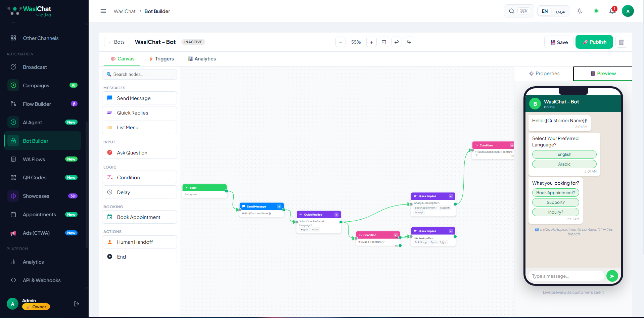Log out using the sidebar exit icon

coord(77,304)
